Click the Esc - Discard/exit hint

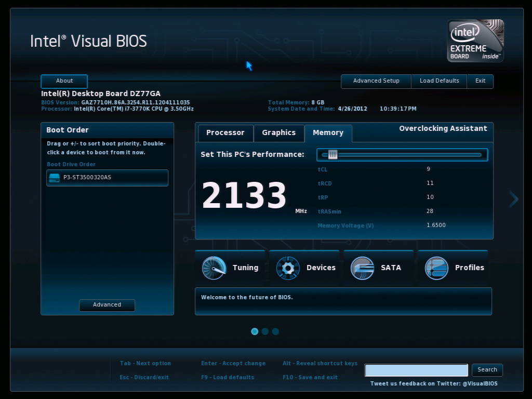coord(144,377)
